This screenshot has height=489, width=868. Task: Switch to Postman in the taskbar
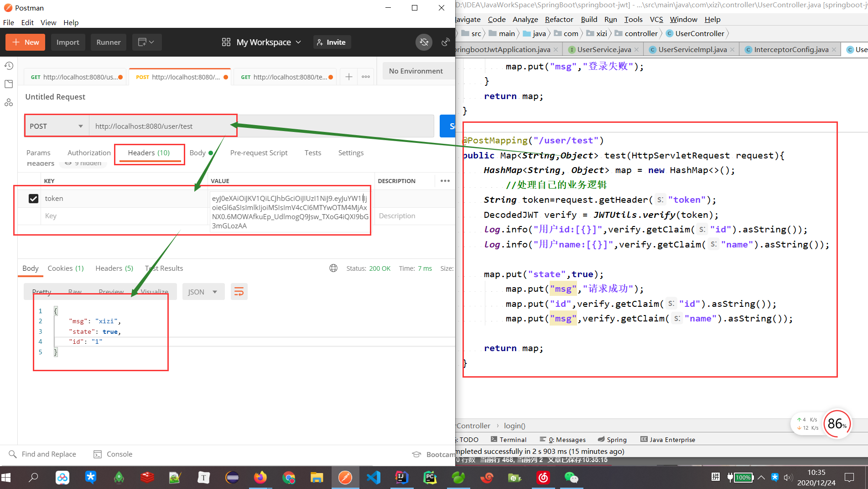[345, 478]
